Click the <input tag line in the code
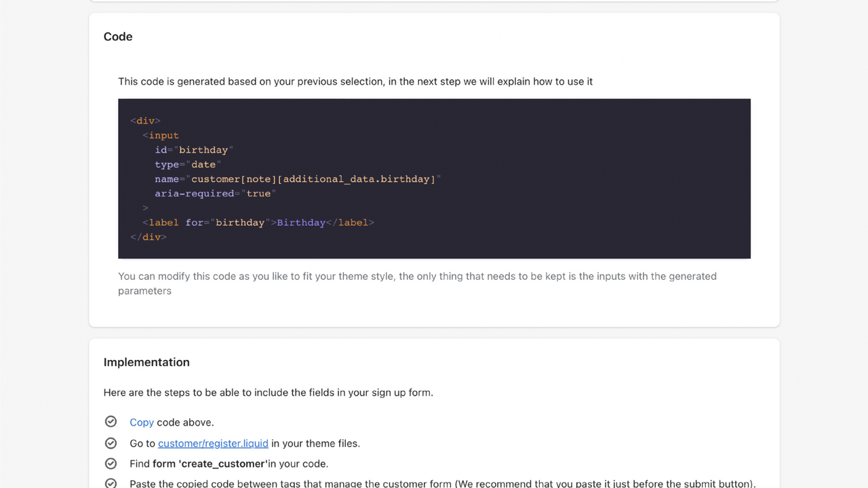The image size is (868, 488). point(161,136)
